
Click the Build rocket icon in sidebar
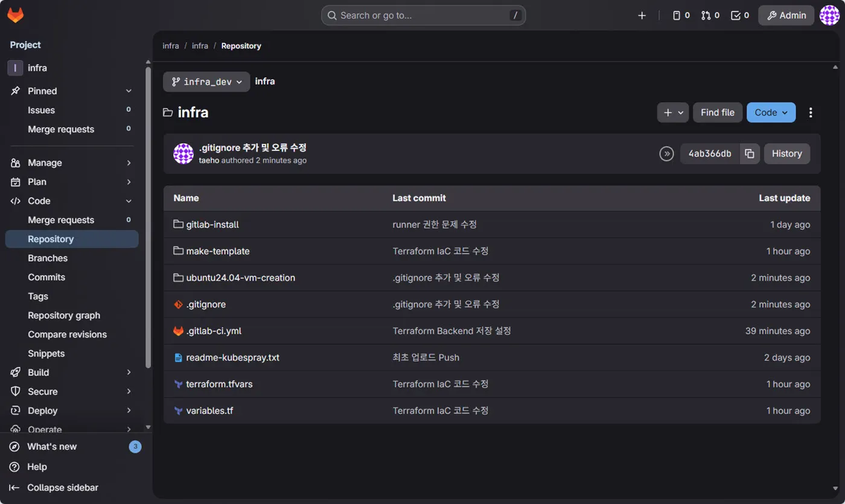16,372
